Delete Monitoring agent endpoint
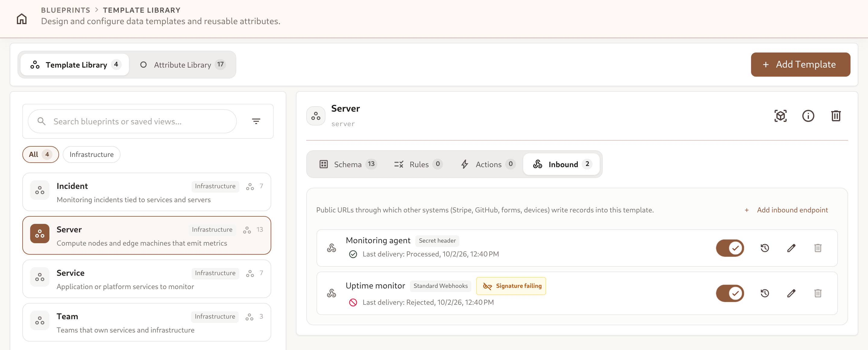This screenshot has height=350, width=868. pyautogui.click(x=818, y=248)
